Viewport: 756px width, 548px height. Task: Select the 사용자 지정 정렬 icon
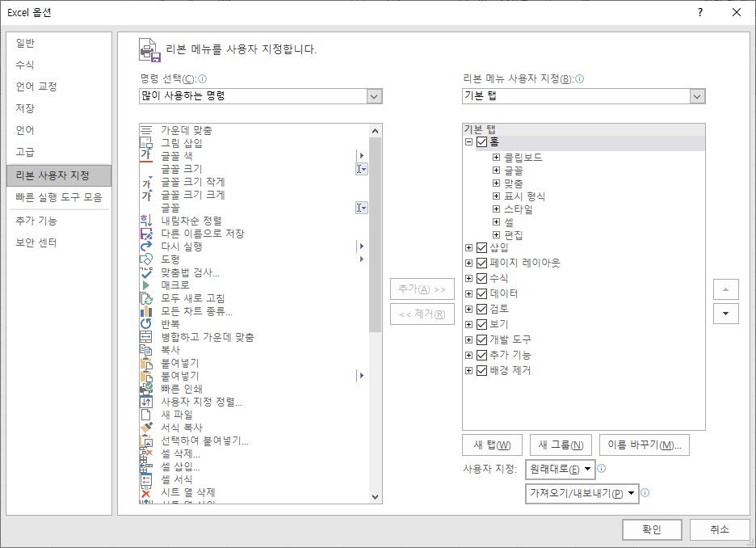[146, 402]
